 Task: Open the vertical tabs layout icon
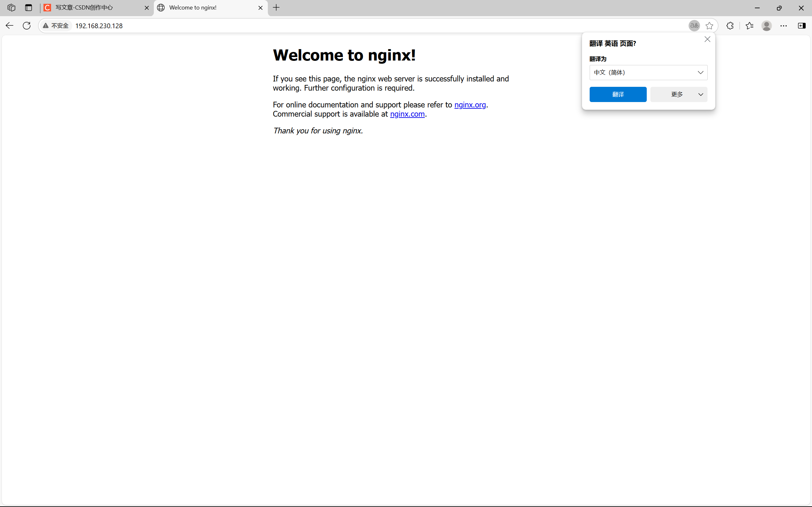coord(29,8)
